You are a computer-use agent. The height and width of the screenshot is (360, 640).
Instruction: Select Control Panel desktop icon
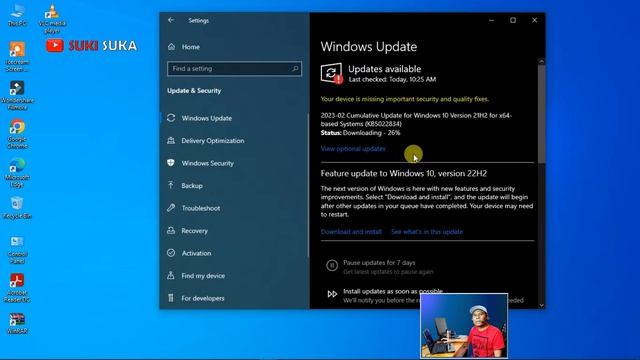tap(17, 249)
